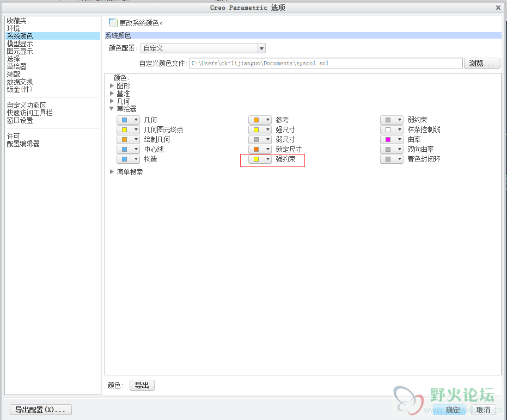The image size is (507, 420).
Task: Select 模型显示 in the left list
Action: (x=20, y=44)
